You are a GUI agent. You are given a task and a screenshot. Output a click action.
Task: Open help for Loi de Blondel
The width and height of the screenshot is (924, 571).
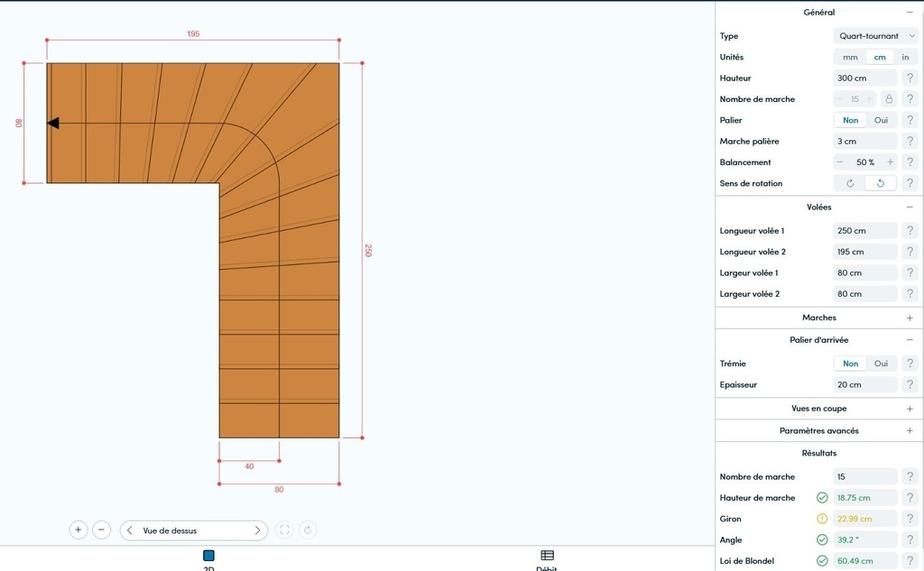(910, 561)
